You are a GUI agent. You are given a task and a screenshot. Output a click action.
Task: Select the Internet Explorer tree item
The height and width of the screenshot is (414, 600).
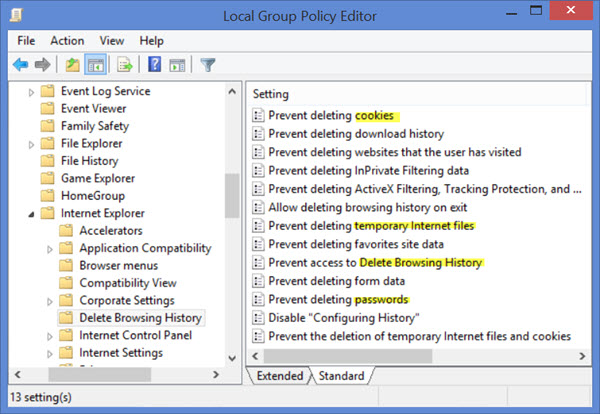pyautogui.click(x=103, y=213)
